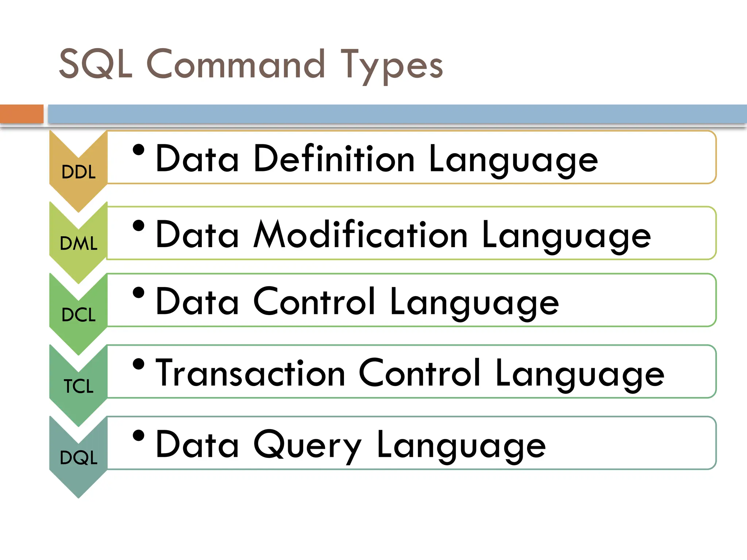This screenshot has height=560, width=747.
Task: Click bullet before Data Control Language
Action: [x=139, y=292]
